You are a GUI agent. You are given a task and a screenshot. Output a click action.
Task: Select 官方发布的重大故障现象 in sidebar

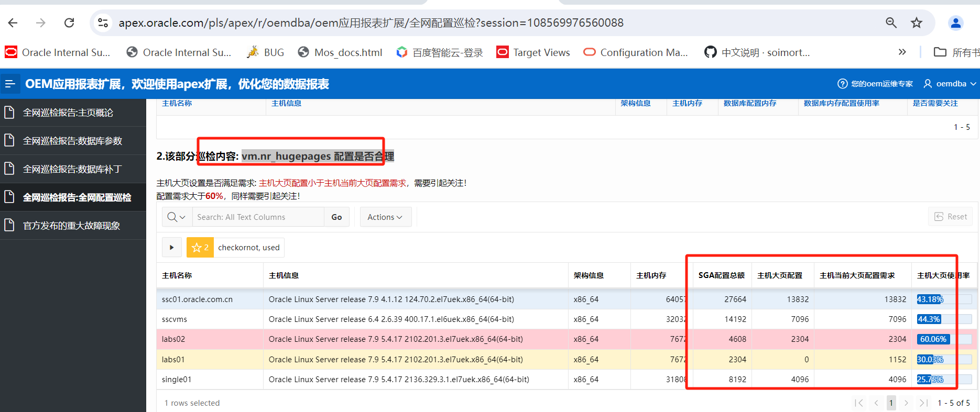[73, 226]
